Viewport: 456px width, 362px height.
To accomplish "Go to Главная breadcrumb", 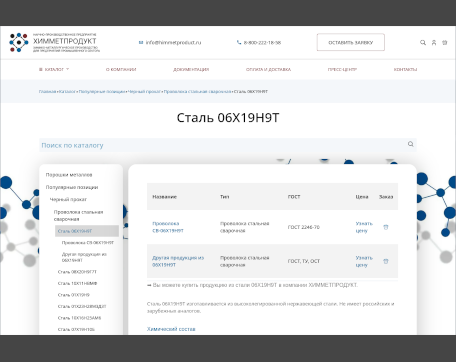I will point(47,91).
